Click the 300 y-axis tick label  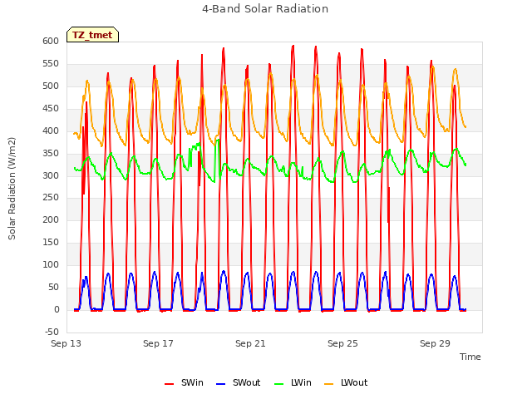click(x=51, y=175)
